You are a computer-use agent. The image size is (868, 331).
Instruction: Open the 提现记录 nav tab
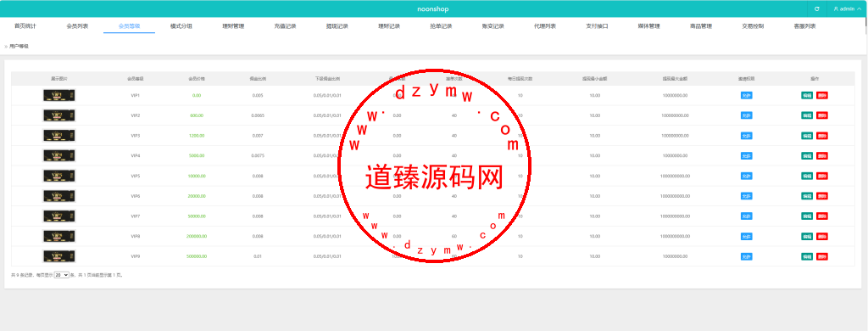[337, 26]
